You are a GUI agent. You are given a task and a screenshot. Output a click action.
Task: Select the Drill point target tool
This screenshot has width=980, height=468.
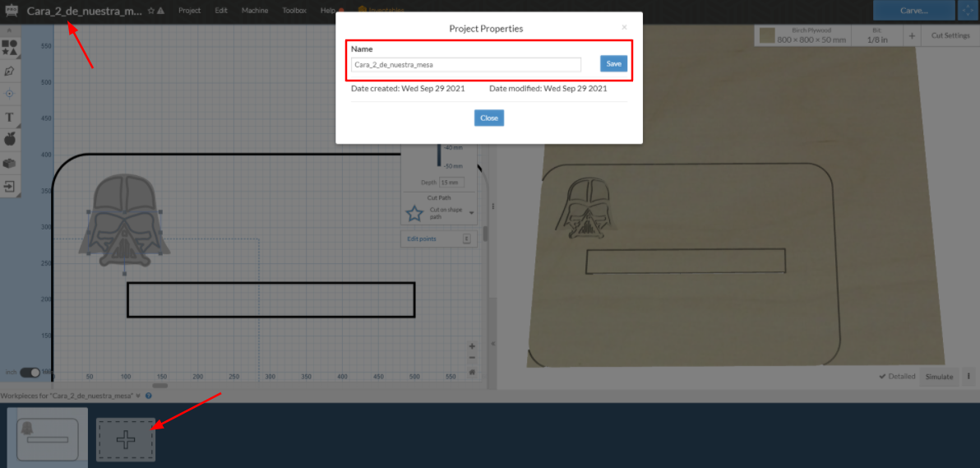[x=9, y=93]
